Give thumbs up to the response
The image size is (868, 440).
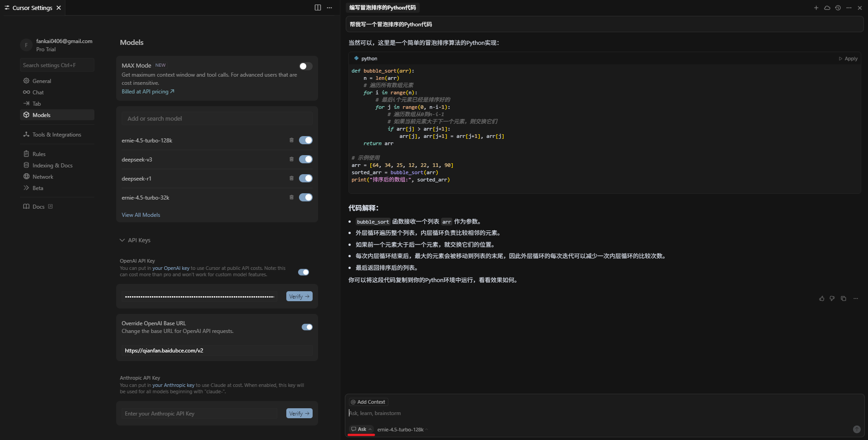click(822, 298)
